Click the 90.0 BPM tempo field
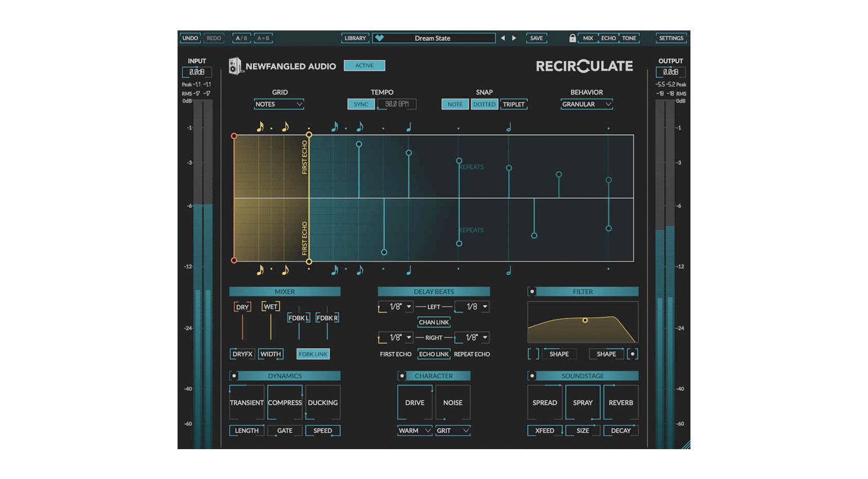The height and width of the screenshot is (479, 868). coord(397,104)
